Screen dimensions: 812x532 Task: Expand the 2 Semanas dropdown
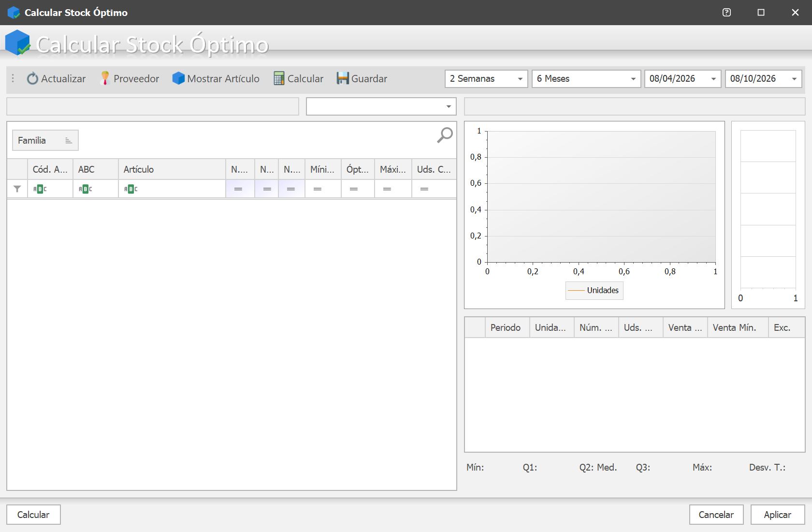[520, 79]
